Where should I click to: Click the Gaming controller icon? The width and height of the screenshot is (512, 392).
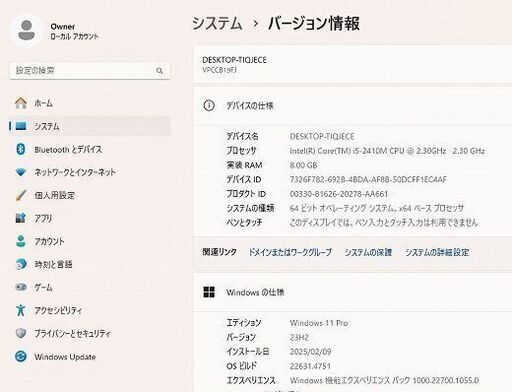pyautogui.click(x=21, y=287)
